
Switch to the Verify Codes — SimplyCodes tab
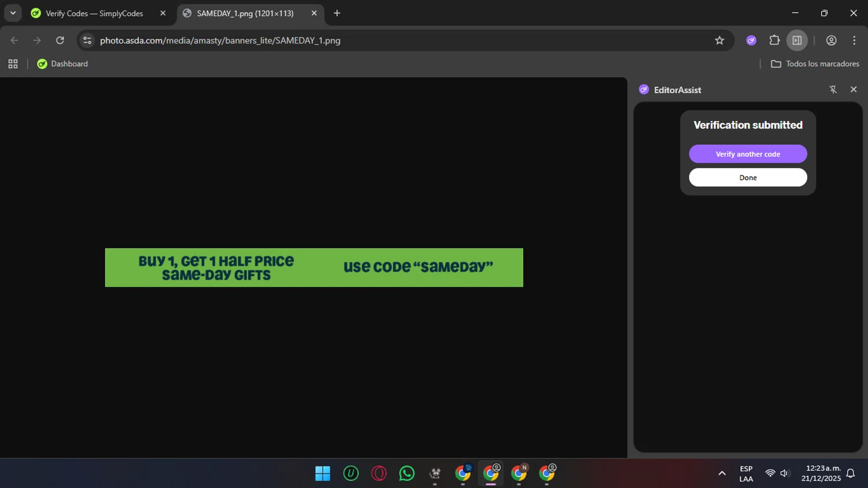94,13
